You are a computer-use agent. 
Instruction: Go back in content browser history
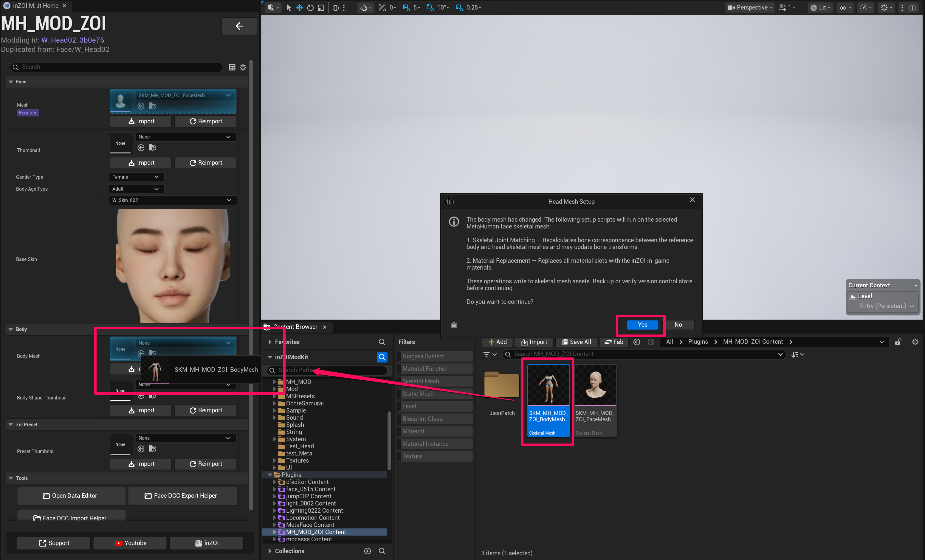[637, 342]
